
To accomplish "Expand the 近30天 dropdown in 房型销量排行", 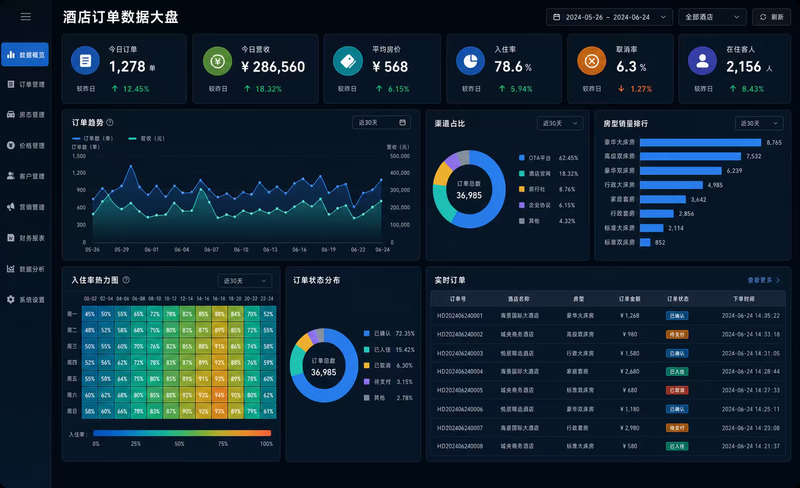I will tap(759, 123).
